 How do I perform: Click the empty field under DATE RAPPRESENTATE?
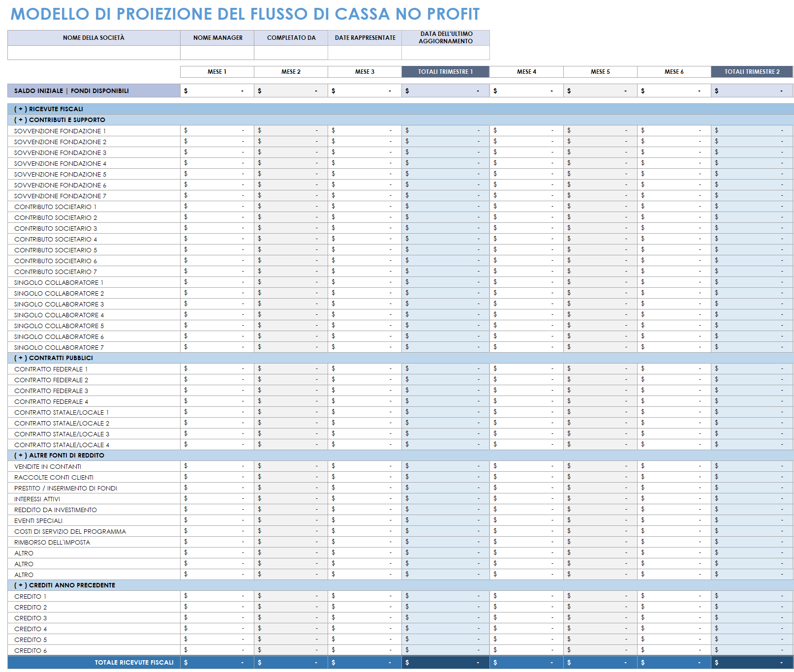click(365, 53)
